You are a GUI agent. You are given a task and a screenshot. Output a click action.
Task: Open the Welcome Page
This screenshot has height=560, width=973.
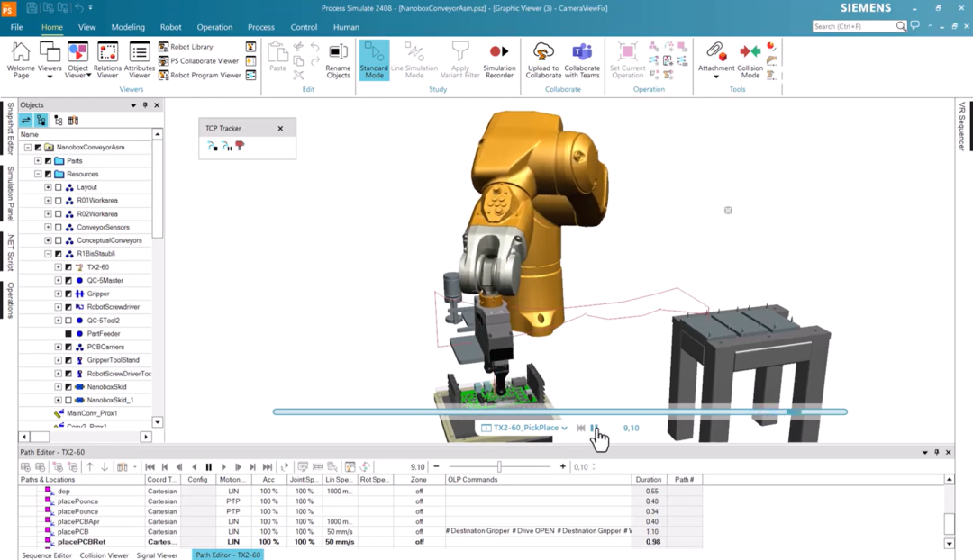[x=21, y=59]
